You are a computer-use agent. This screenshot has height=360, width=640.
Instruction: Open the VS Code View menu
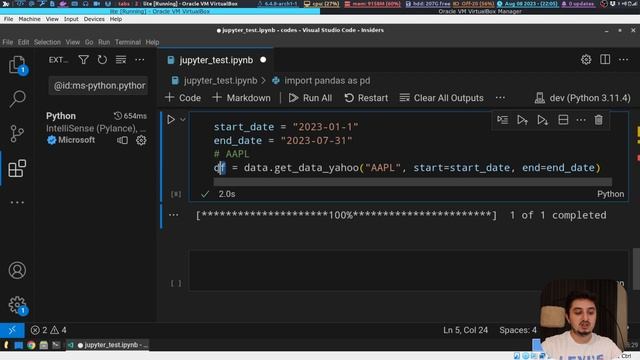(73, 42)
